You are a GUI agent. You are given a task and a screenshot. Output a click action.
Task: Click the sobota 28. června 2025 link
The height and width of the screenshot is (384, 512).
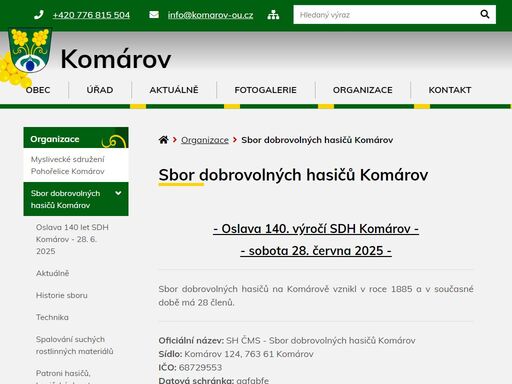[316, 251]
